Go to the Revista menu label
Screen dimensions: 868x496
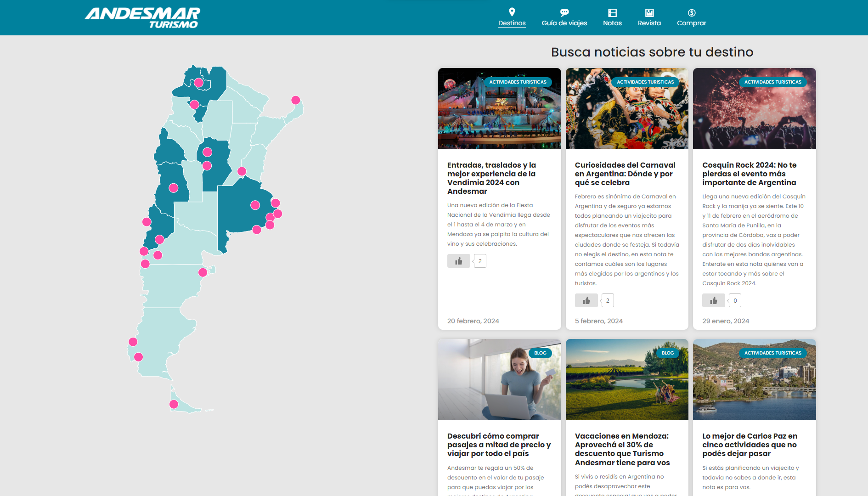click(649, 23)
